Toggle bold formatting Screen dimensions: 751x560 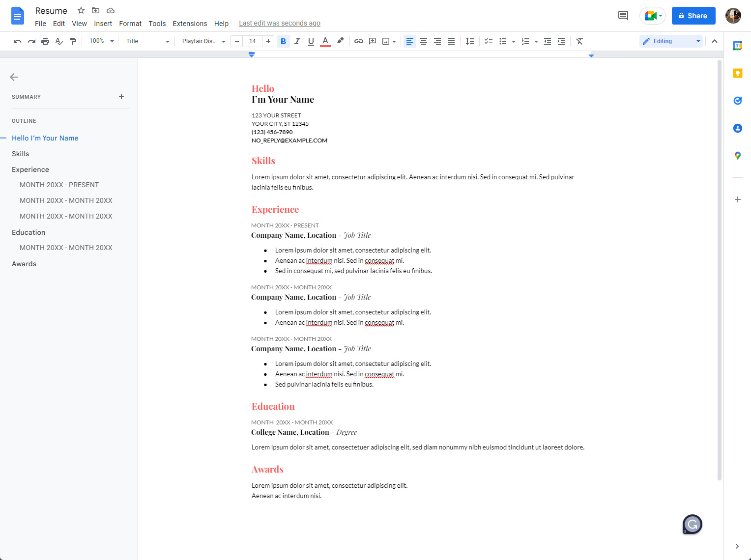(x=283, y=41)
